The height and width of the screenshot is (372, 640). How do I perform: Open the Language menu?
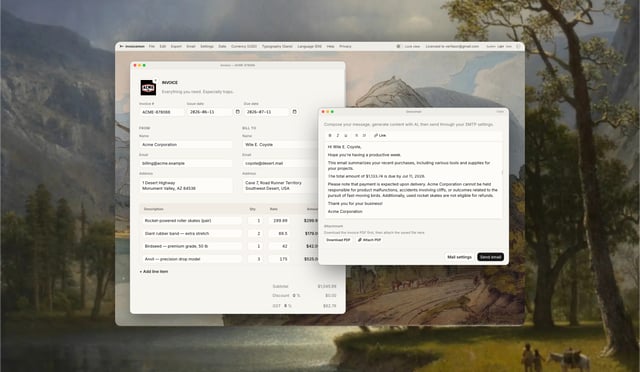tap(309, 47)
